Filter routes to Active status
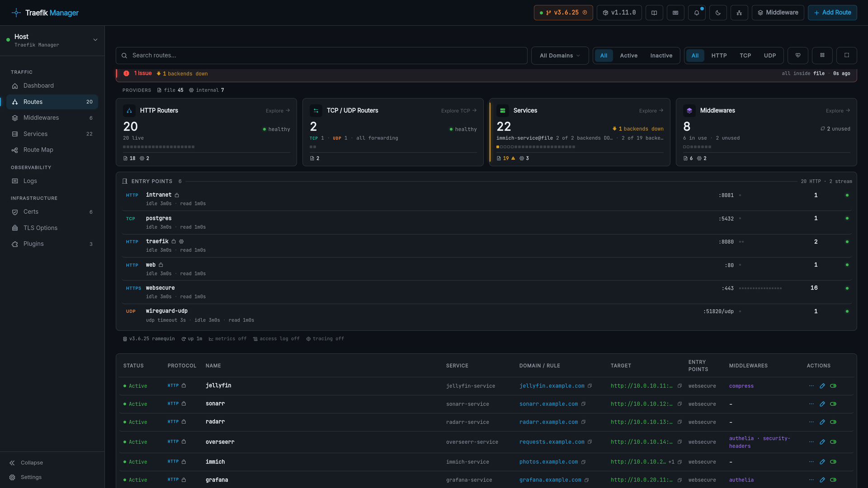This screenshot has height=488, width=868. click(x=628, y=56)
